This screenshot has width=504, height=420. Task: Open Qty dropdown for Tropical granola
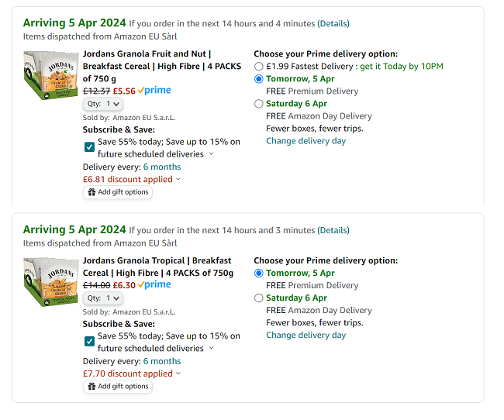click(103, 298)
